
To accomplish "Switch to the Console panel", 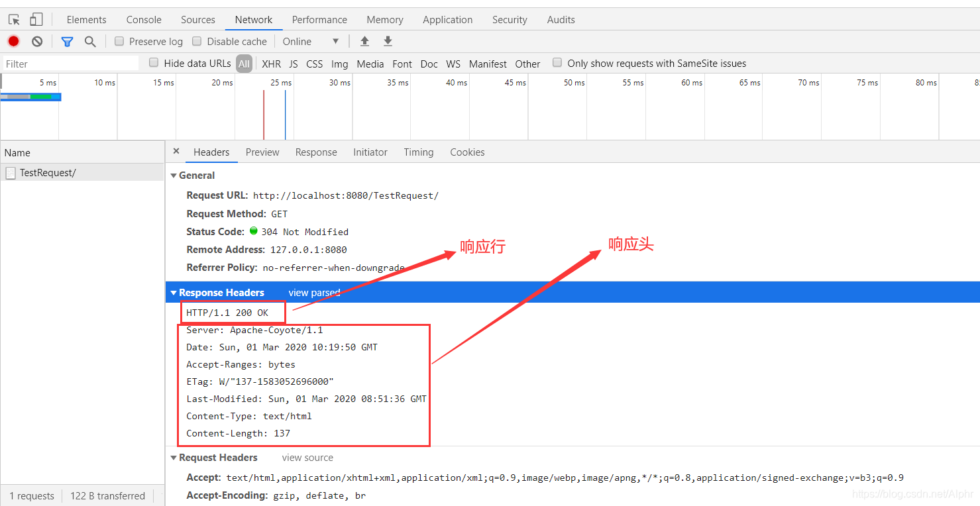I will click(144, 20).
